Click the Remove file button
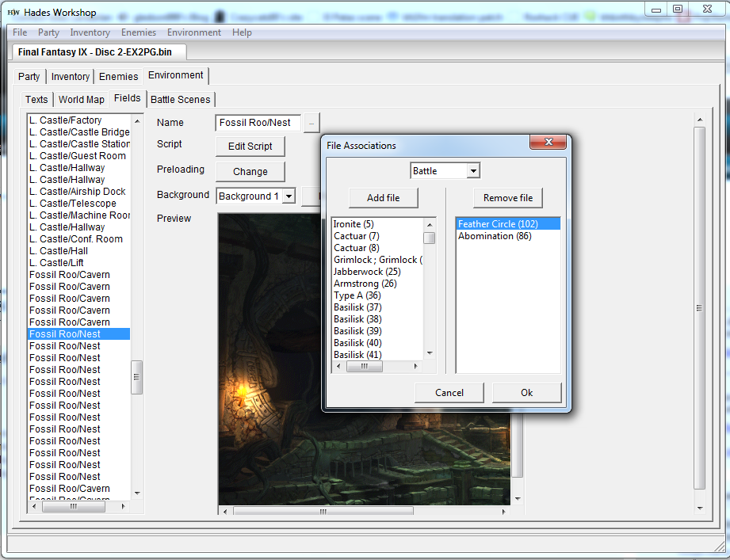Screen dimensions: 730x560 [x=508, y=198]
